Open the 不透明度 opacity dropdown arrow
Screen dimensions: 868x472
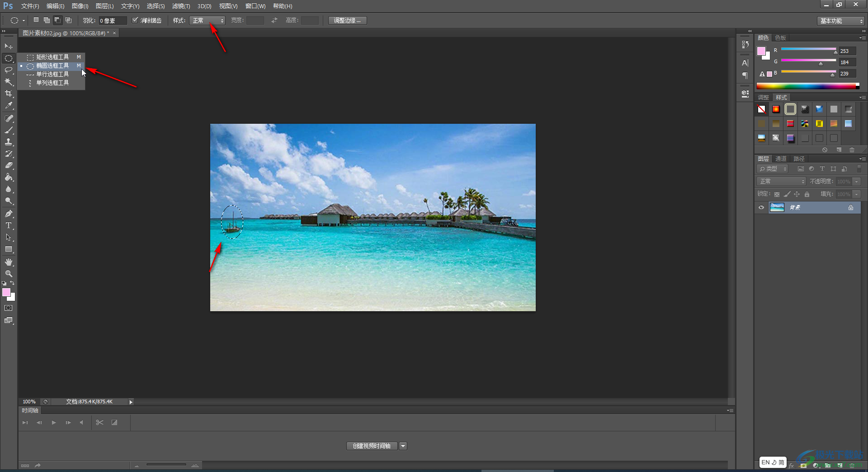click(x=857, y=182)
